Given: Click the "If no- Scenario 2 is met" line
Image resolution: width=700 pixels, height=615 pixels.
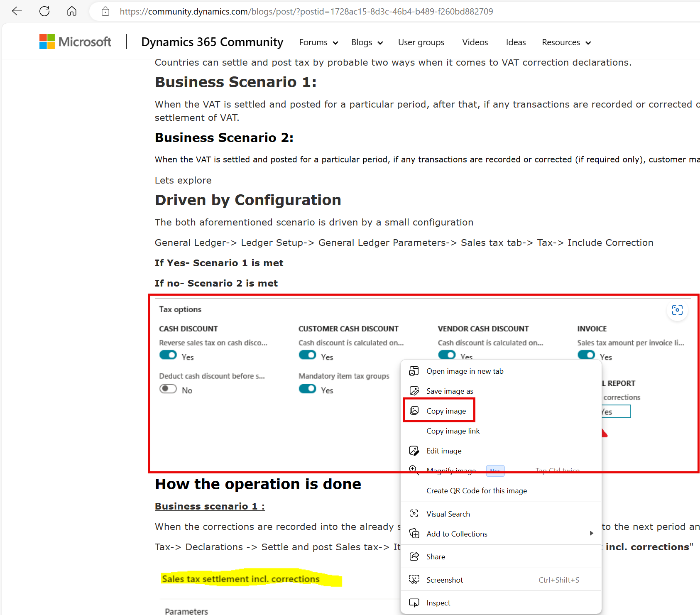Looking at the screenshot, I should tap(216, 283).
